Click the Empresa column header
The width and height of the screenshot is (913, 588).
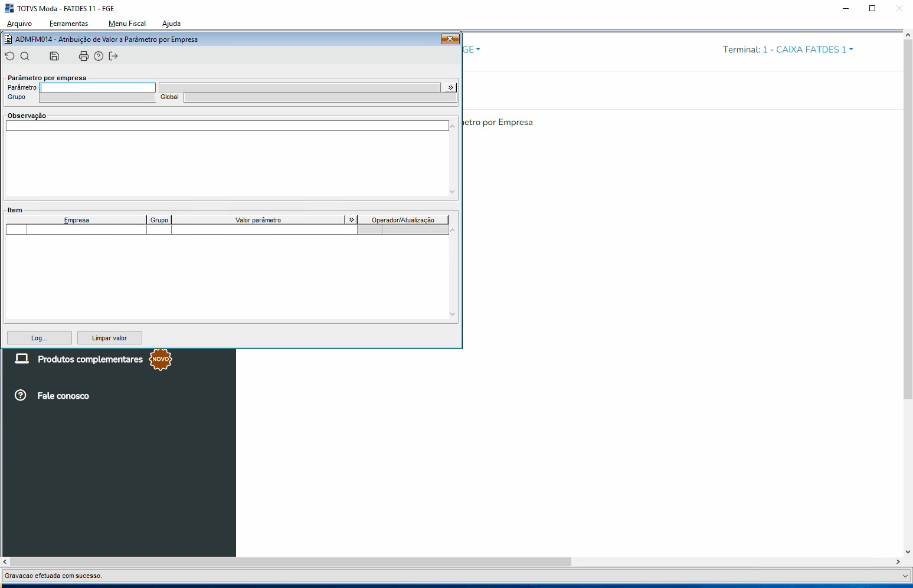click(77, 220)
